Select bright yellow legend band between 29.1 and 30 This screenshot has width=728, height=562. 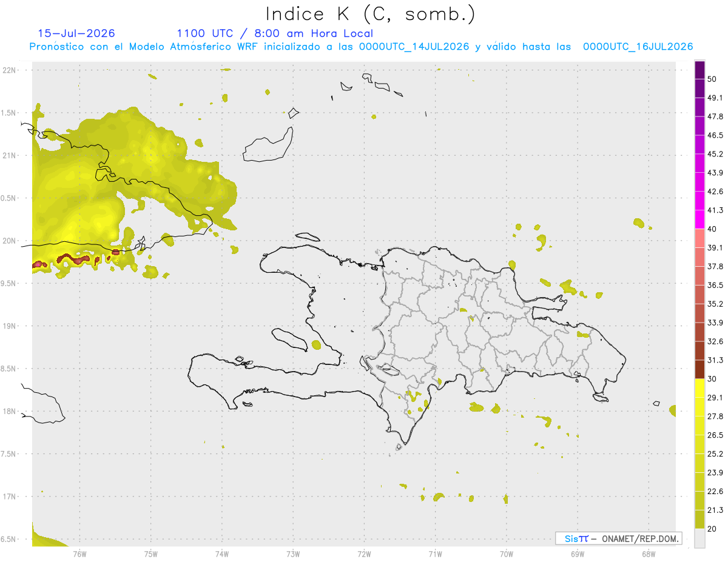tap(699, 388)
